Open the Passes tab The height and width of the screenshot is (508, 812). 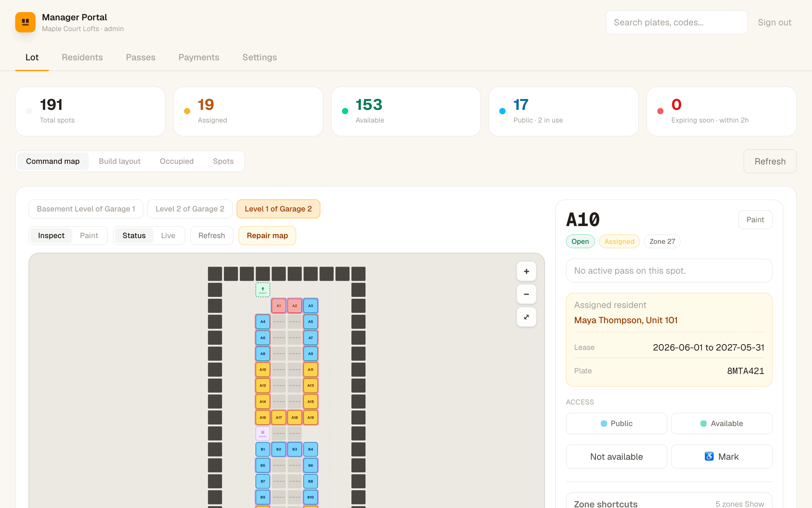(141, 57)
